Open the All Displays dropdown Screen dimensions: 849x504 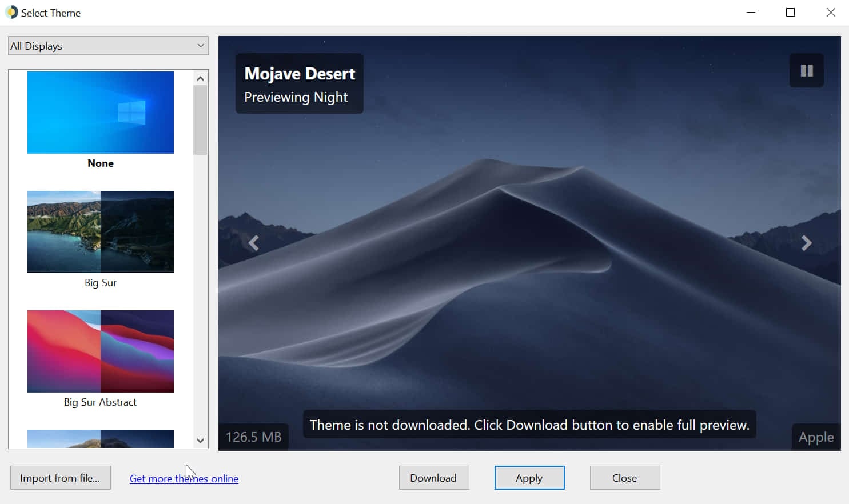point(108,46)
